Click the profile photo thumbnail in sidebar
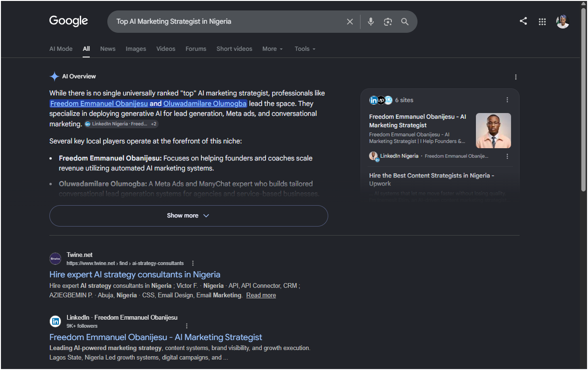This screenshot has height=370, width=588. tap(493, 131)
